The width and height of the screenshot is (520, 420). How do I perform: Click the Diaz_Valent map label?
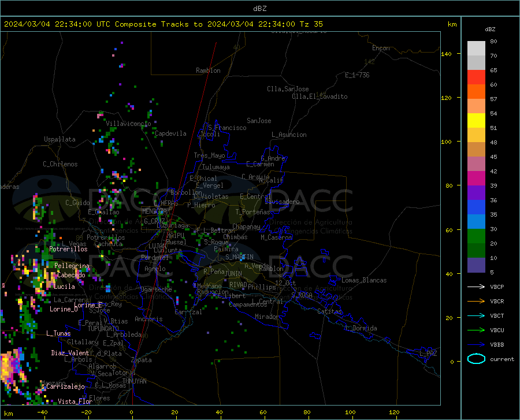(x=70, y=353)
